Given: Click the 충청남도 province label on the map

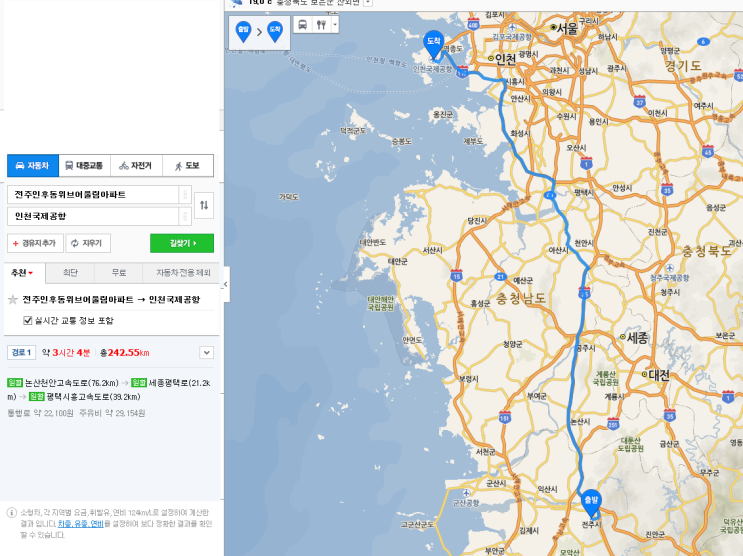Looking at the screenshot, I should click(521, 298).
